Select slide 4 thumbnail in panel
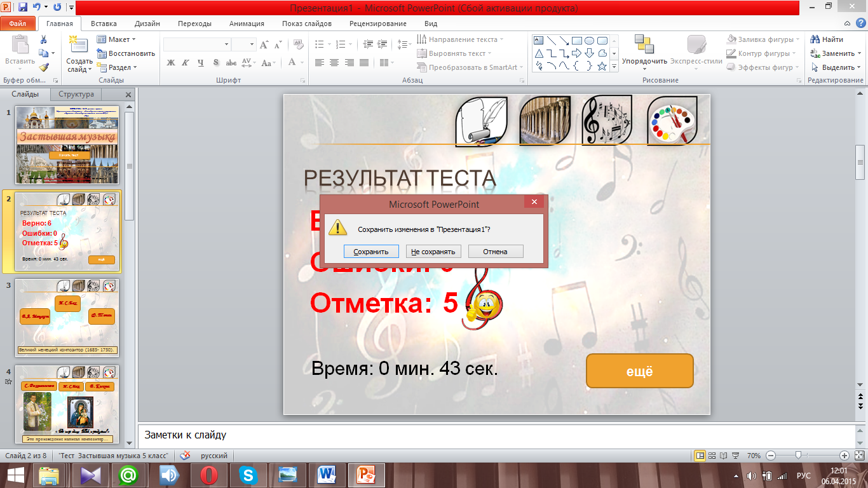Viewport: 868px width, 488px height. tap(67, 404)
